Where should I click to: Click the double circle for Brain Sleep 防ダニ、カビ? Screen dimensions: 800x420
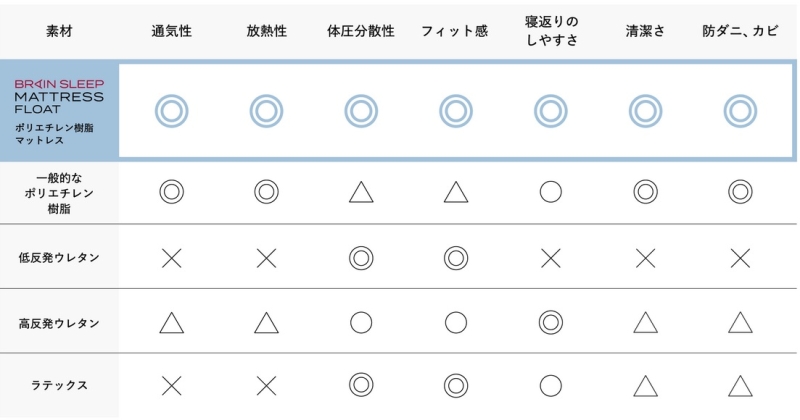tap(739, 110)
